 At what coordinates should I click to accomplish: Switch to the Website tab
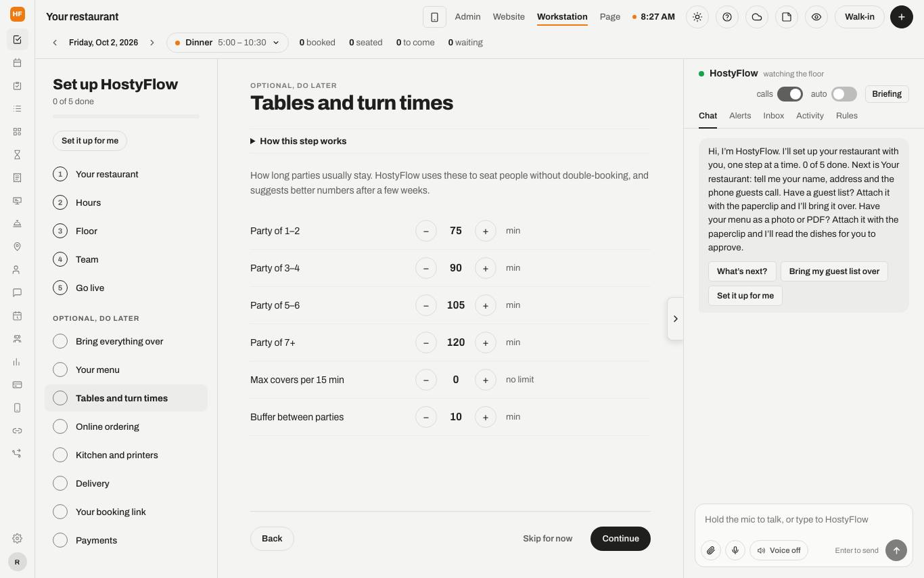pyautogui.click(x=509, y=17)
